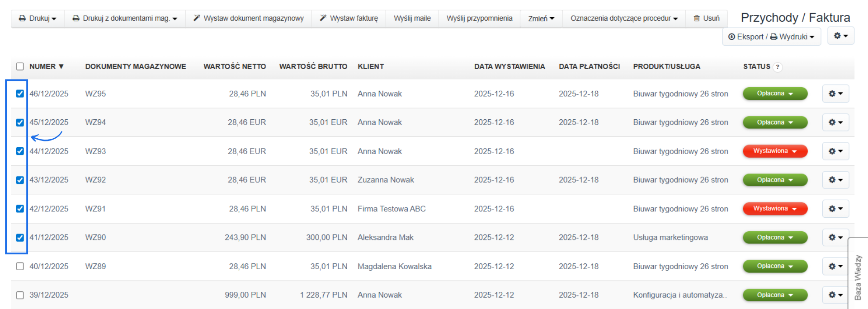Screen dimensions: 868x309
Task: Select invoice 40/12/2025 checkbox
Action: pos(20,266)
